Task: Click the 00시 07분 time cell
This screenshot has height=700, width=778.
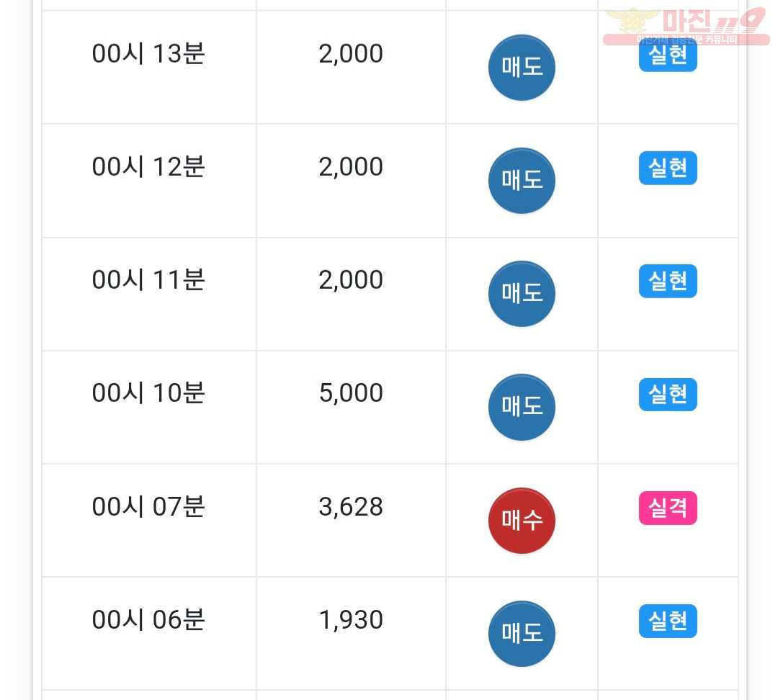Action: point(149,521)
